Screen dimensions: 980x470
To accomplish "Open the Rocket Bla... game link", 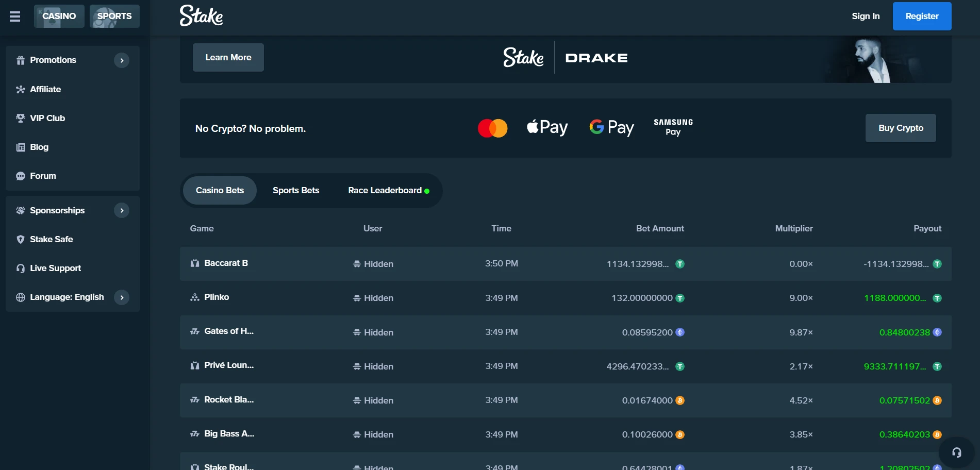I will (229, 399).
